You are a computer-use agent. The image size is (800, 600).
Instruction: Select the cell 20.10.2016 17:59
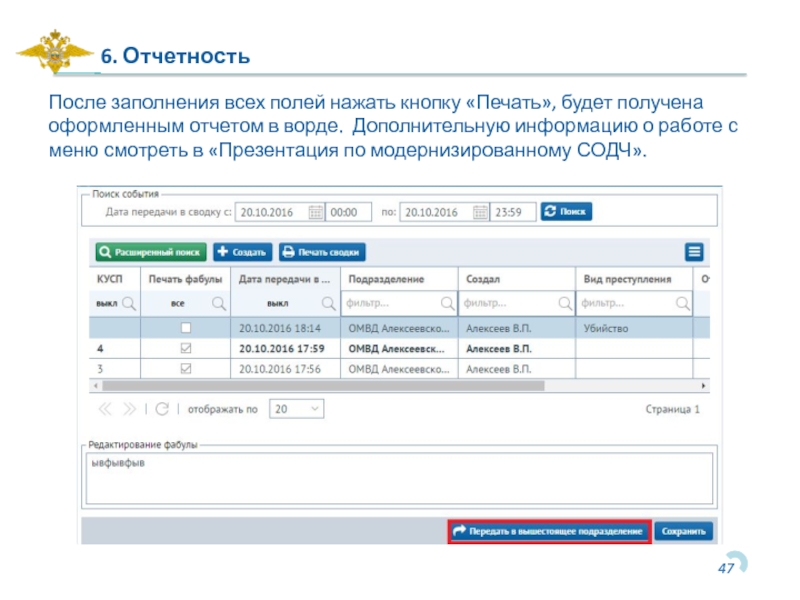(x=285, y=348)
